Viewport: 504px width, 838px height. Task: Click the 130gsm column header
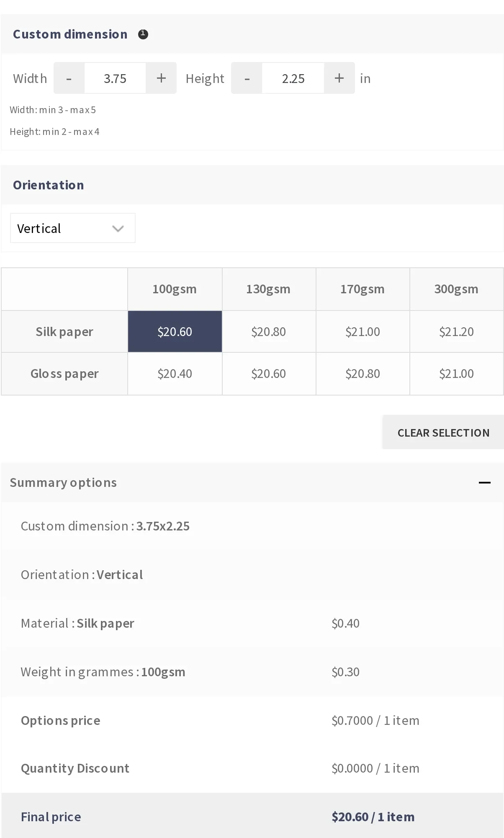click(269, 289)
